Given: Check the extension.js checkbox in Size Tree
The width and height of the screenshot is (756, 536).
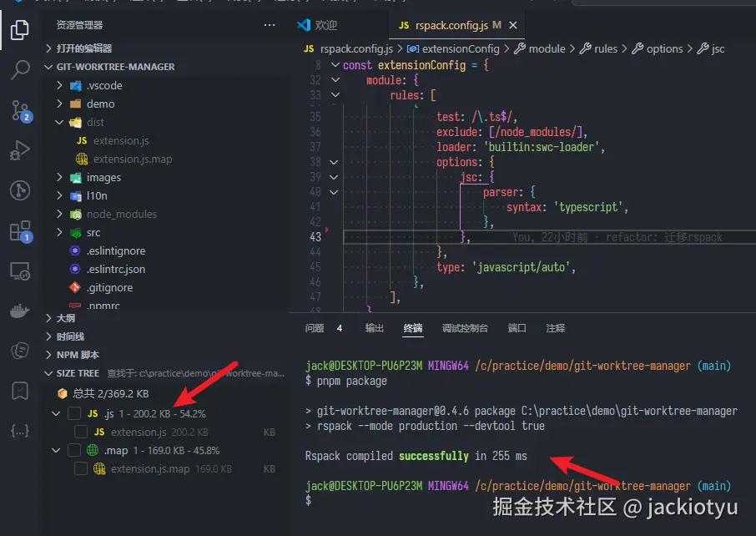Looking at the screenshot, I should click(81, 432).
